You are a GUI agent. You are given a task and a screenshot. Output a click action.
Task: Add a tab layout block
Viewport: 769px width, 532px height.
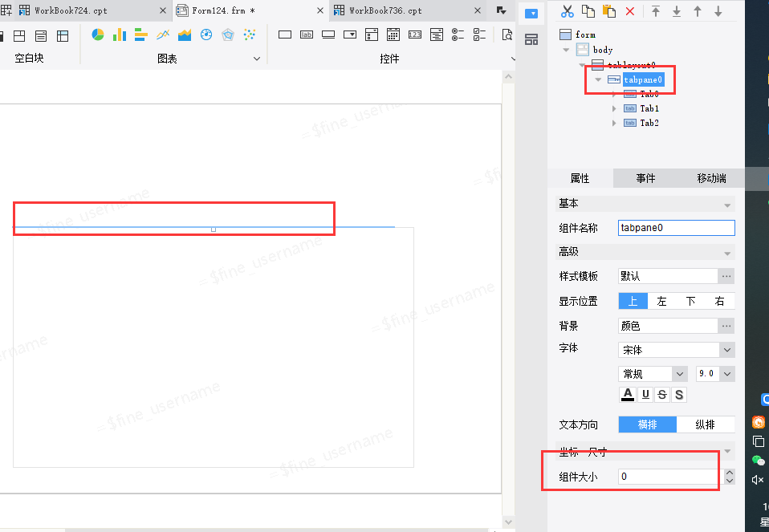(41, 35)
